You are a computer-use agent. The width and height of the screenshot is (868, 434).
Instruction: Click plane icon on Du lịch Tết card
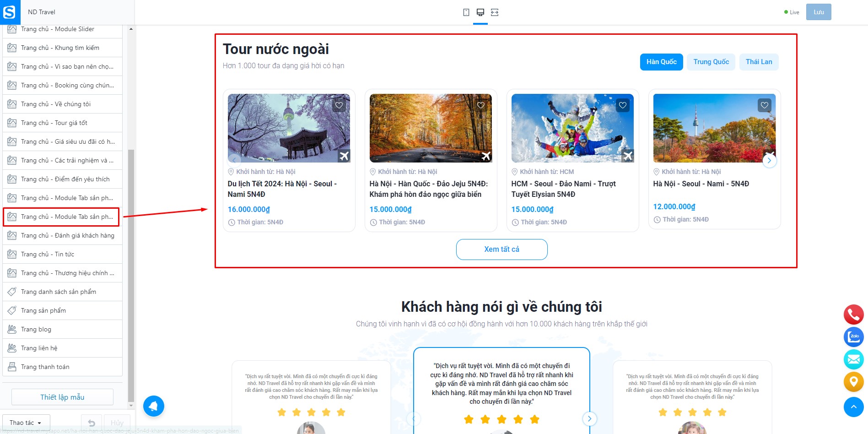click(344, 156)
